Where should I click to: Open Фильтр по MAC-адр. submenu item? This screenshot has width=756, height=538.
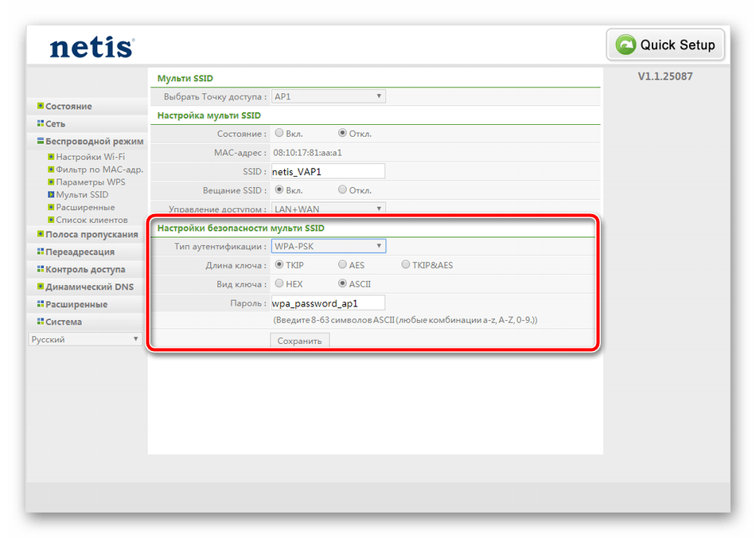(x=99, y=170)
